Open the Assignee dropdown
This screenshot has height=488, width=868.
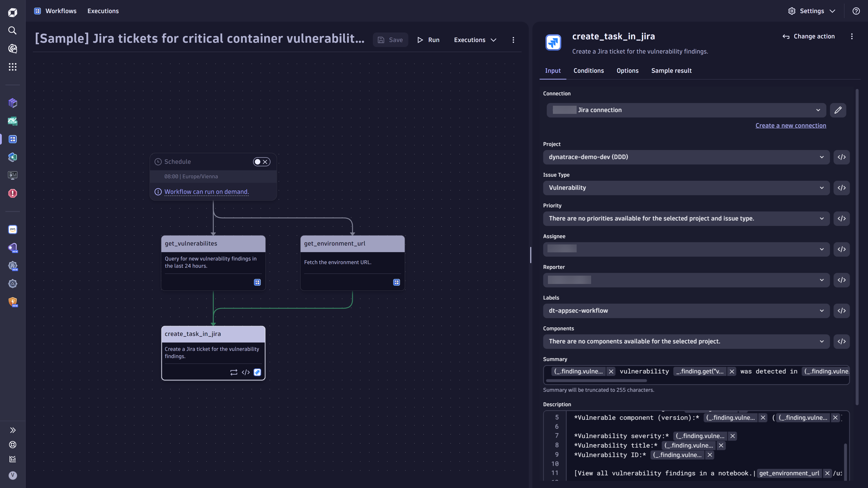click(686, 249)
